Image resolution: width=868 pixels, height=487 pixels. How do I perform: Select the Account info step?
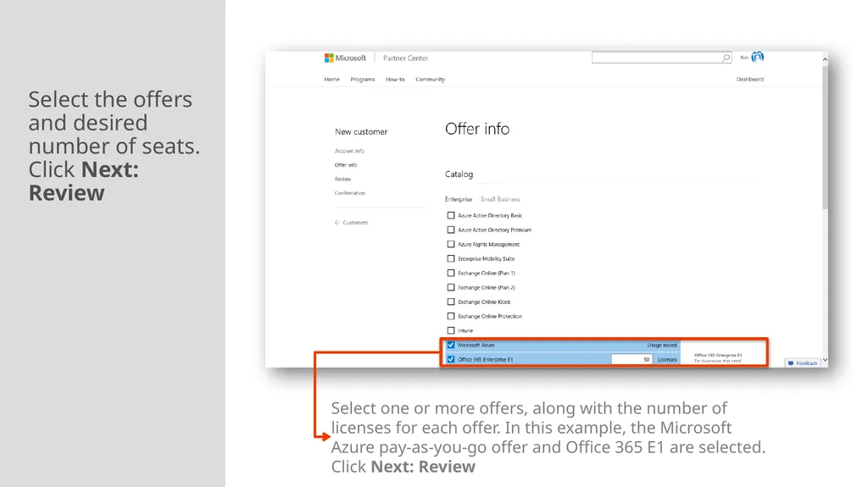[x=349, y=151]
